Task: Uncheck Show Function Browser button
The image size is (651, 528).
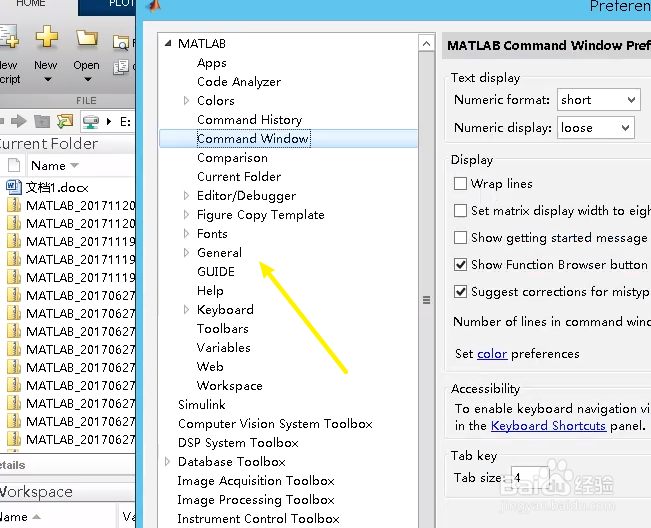Action: coord(460,264)
